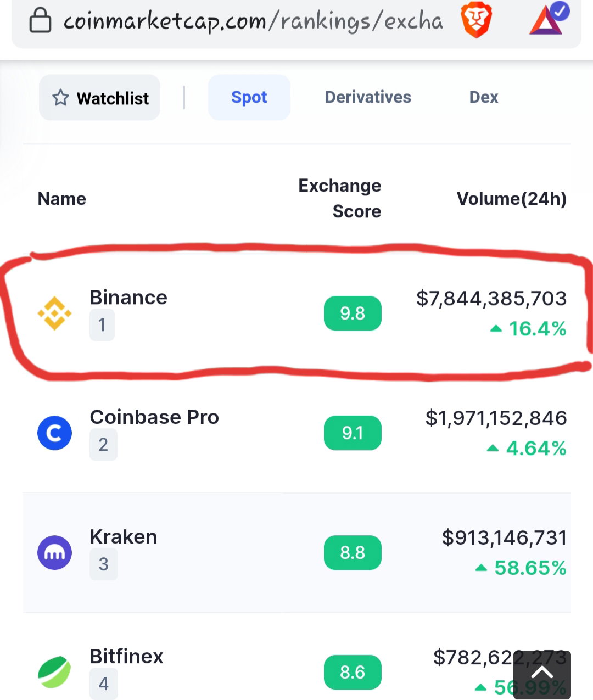Tap the scroll-to-top arrow button
This screenshot has height=700, width=593.
pos(542,674)
